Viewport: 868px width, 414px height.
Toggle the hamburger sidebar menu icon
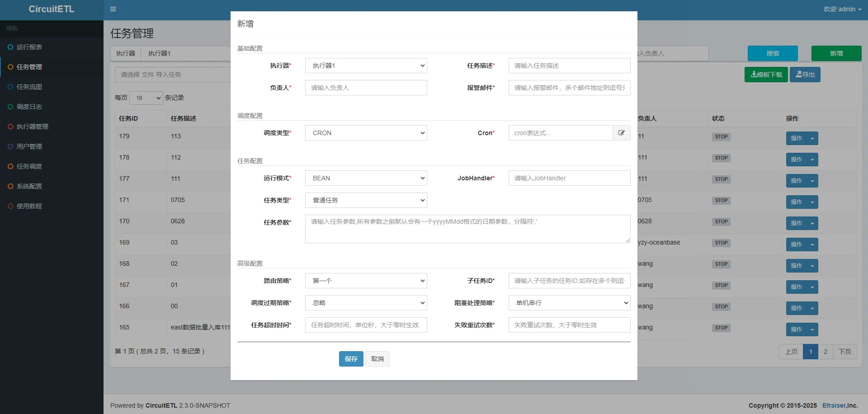113,9
